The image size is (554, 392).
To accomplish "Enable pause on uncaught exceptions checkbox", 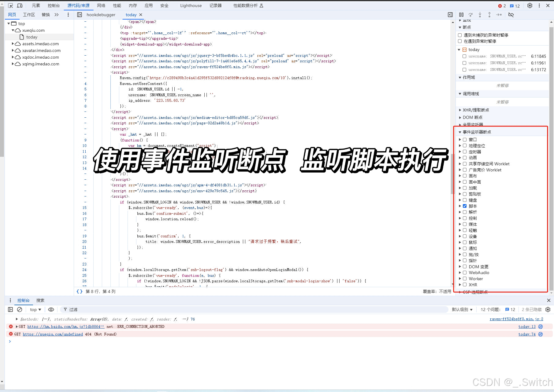I will coord(460,35).
